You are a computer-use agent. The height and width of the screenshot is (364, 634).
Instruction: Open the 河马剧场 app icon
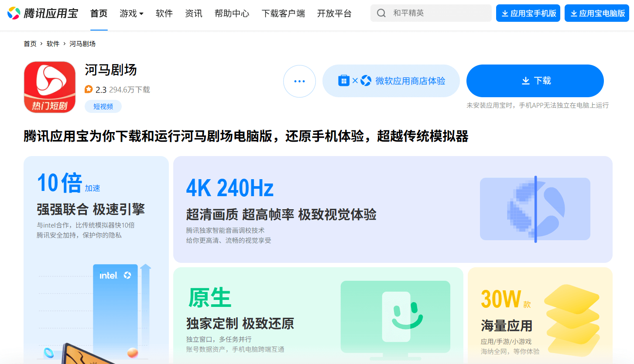[50, 87]
